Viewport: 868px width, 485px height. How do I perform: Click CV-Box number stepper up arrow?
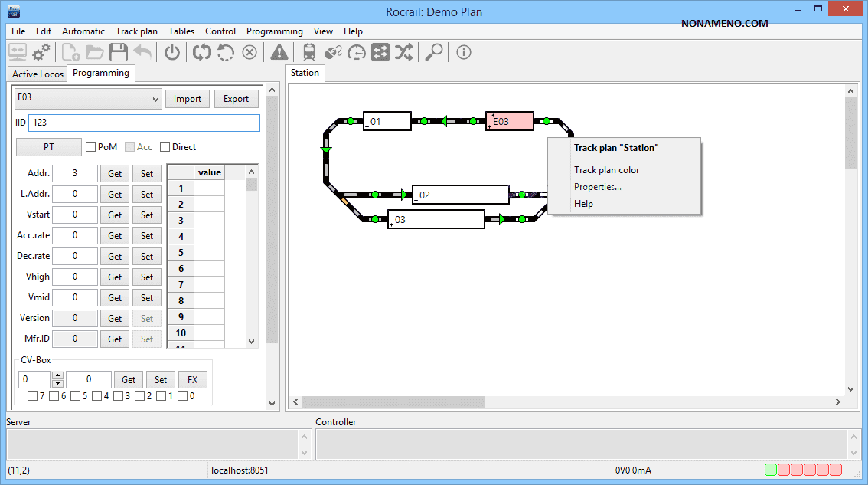(57, 375)
